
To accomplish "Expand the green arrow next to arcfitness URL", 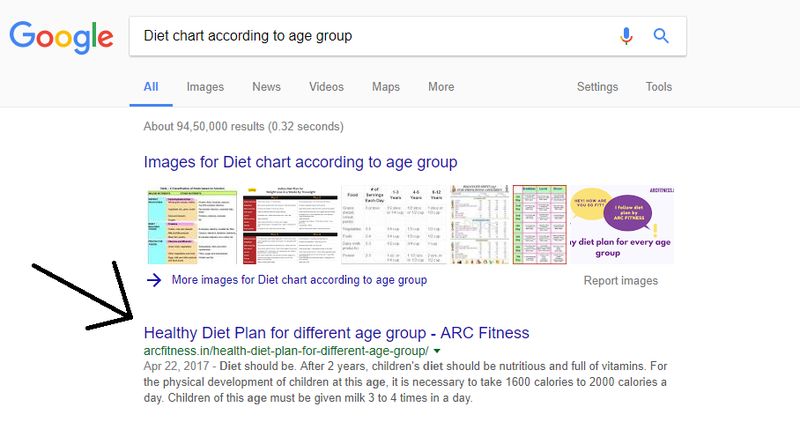I will [437, 351].
